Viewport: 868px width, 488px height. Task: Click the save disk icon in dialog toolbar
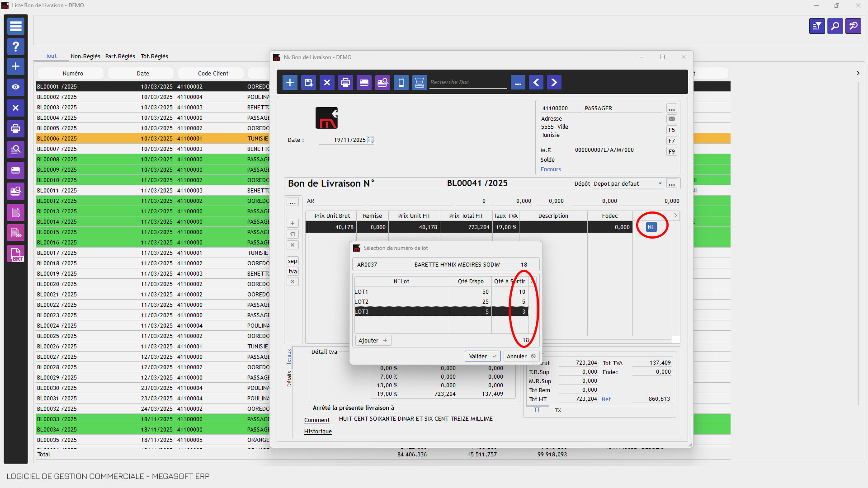309,82
